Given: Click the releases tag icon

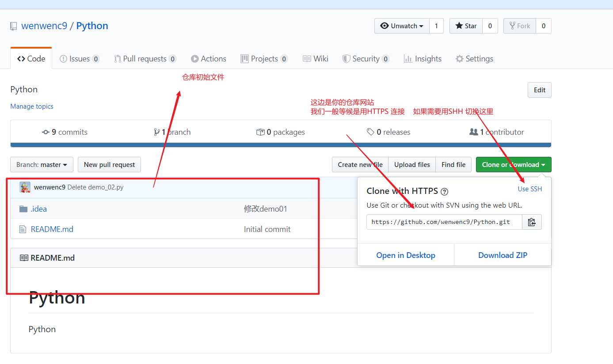Looking at the screenshot, I should click(x=370, y=132).
